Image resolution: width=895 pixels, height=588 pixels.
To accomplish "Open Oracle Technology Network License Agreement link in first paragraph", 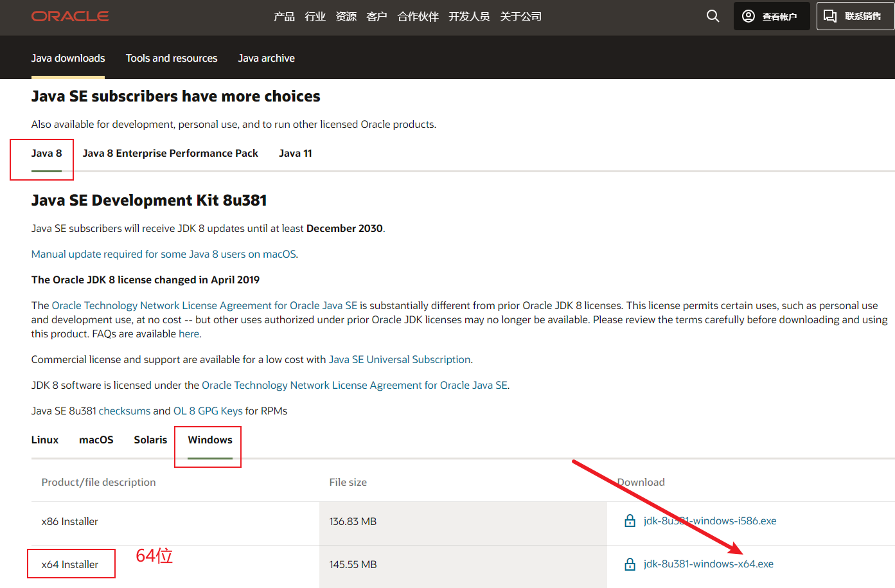I will click(204, 305).
